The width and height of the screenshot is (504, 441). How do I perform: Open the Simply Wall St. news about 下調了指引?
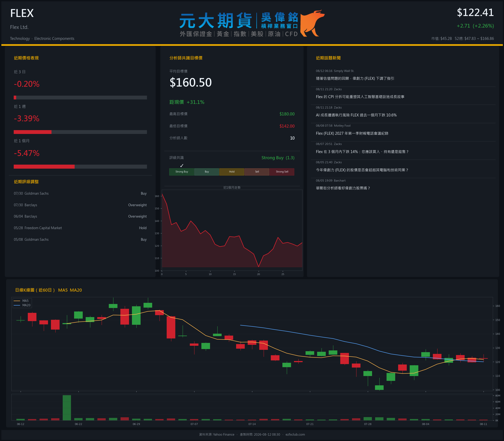(355, 78)
